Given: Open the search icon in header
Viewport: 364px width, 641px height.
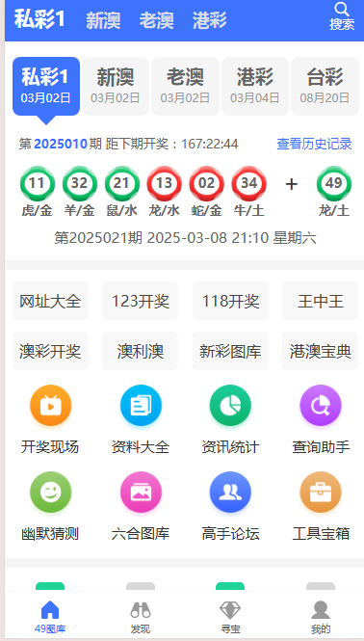Looking at the screenshot, I should (x=342, y=10).
